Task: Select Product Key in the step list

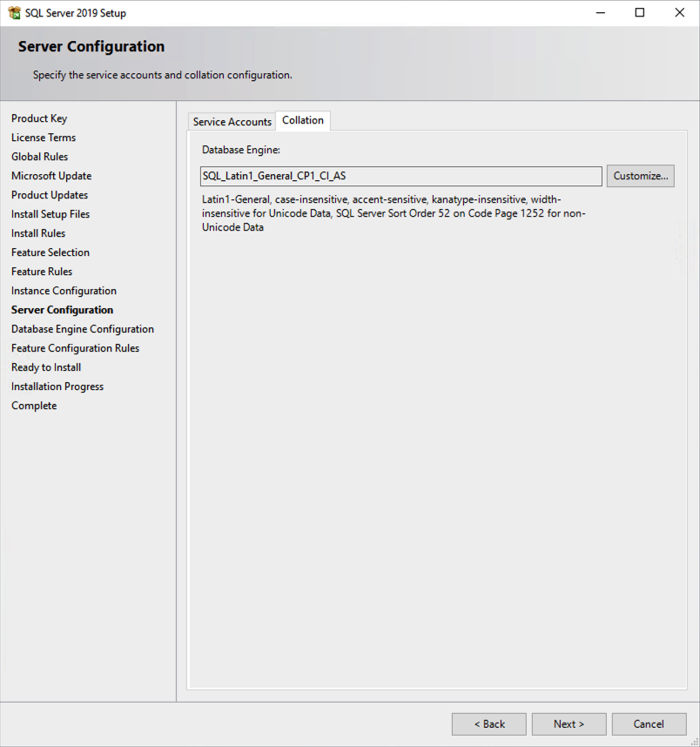Action: [x=39, y=118]
